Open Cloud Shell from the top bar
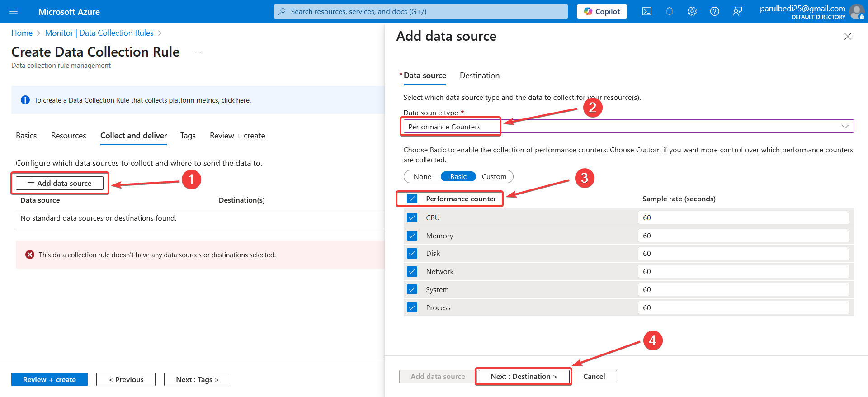 647,11
